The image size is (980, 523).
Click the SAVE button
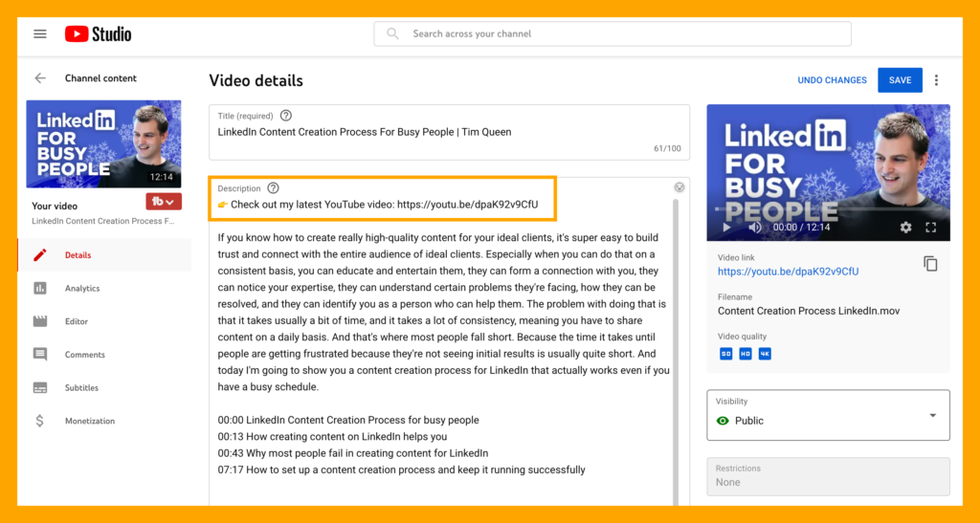pos(900,80)
